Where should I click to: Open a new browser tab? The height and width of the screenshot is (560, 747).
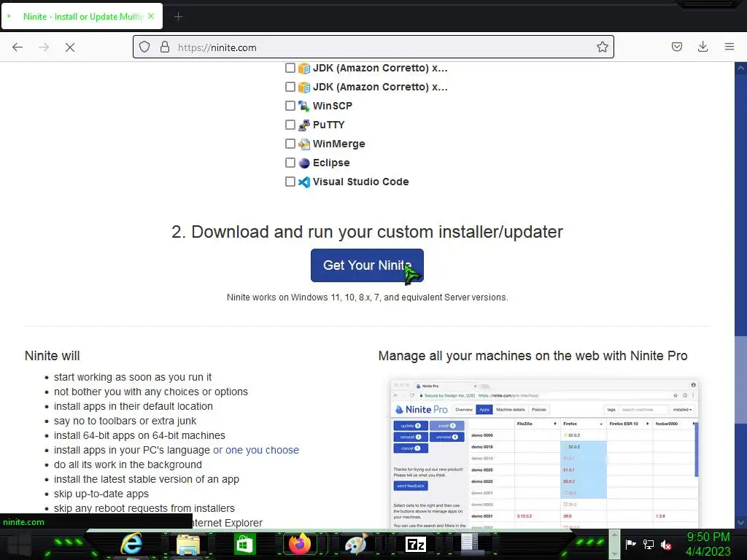click(x=178, y=17)
